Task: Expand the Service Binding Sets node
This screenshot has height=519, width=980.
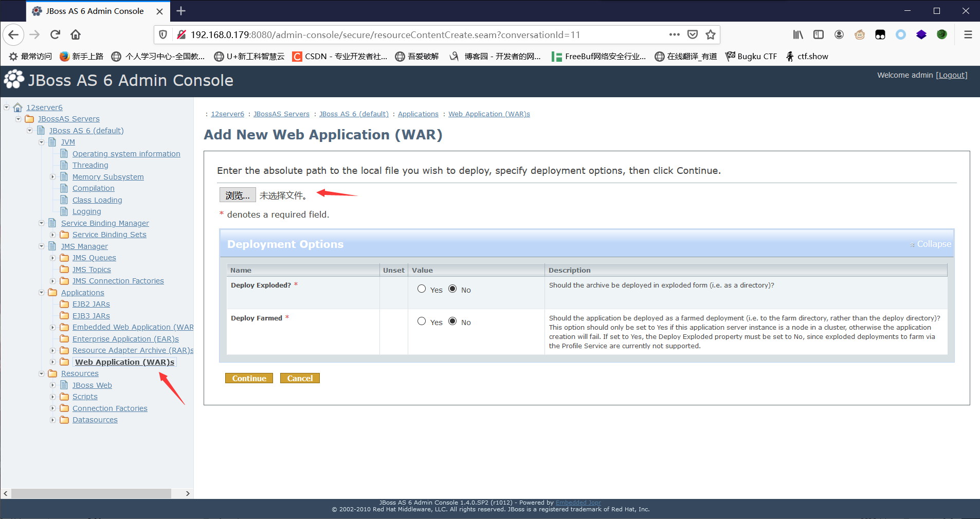Action: pos(52,235)
